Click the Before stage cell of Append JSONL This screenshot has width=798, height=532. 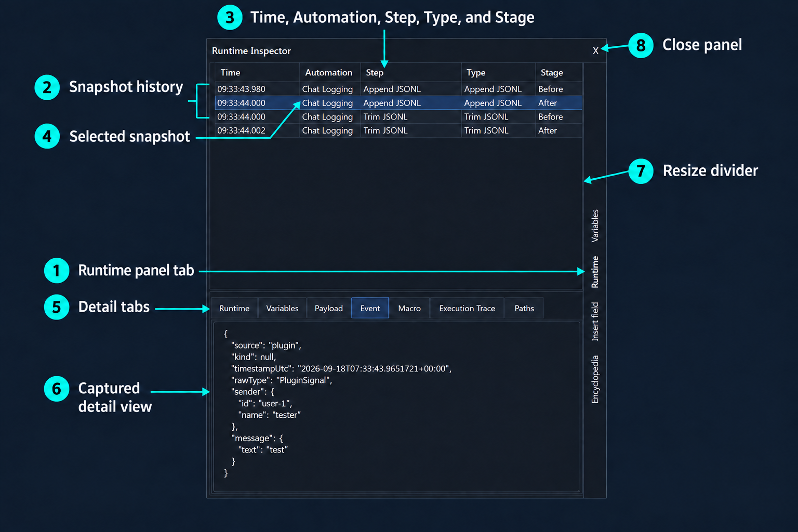pyautogui.click(x=550, y=89)
